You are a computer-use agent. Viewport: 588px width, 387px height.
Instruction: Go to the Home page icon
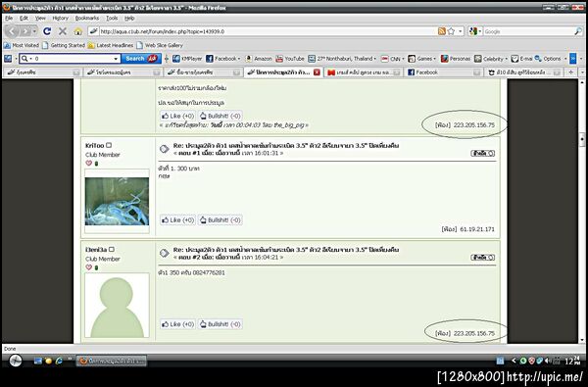[x=77, y=31]
